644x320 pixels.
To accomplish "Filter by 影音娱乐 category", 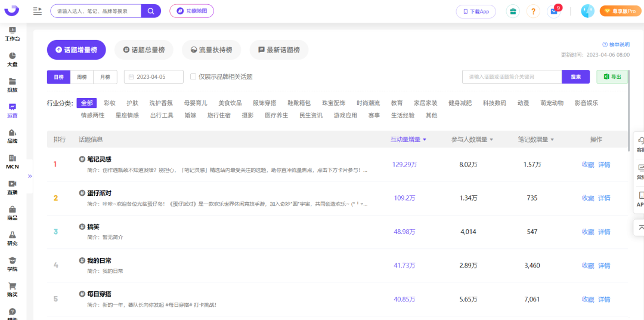I will coord(587,103).
